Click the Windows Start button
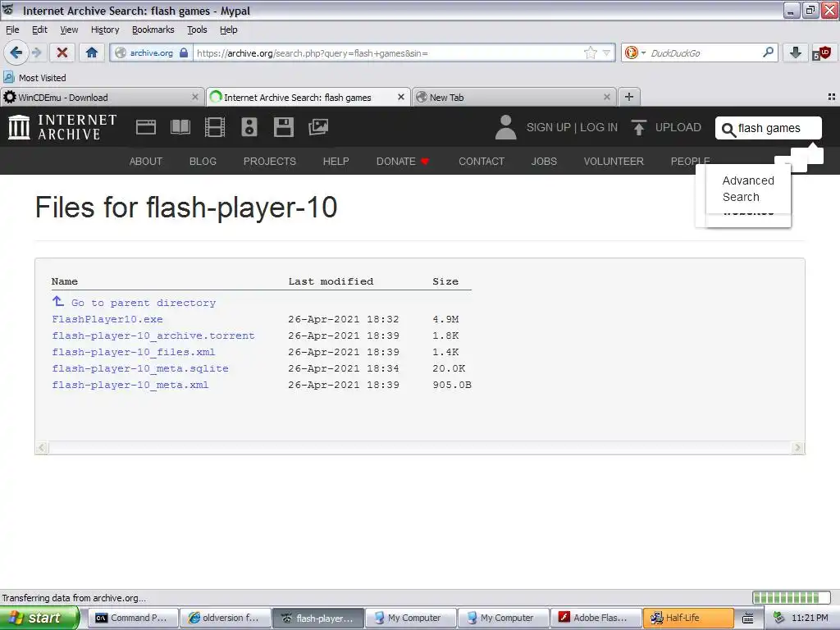The width and height of the screenshot is (840, 630). click(39, 618)
